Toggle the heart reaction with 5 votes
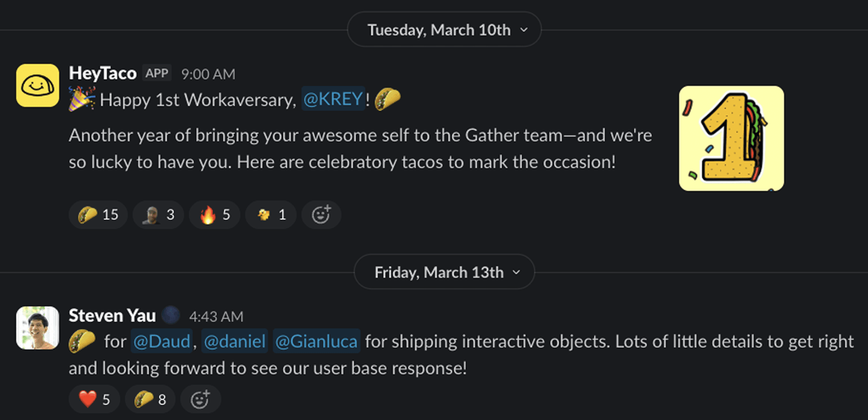This screenshot has height=420, width=868. [x=94, y=399]
